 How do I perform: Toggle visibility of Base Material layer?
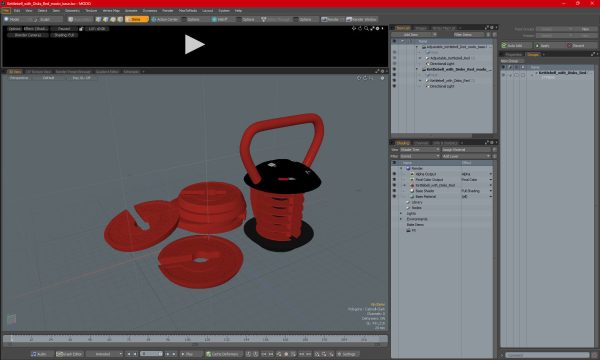point(394,196)
